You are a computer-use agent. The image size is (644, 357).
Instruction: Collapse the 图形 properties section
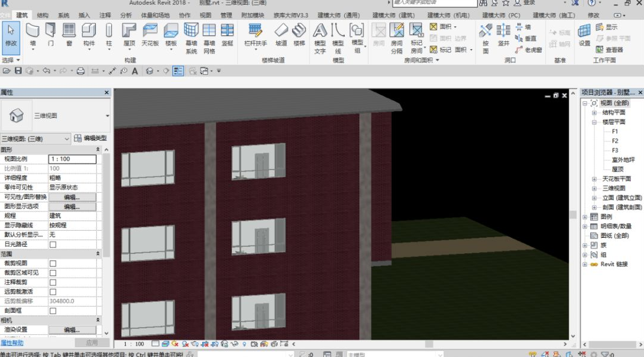pyautogui.click(x=98, y=149)
